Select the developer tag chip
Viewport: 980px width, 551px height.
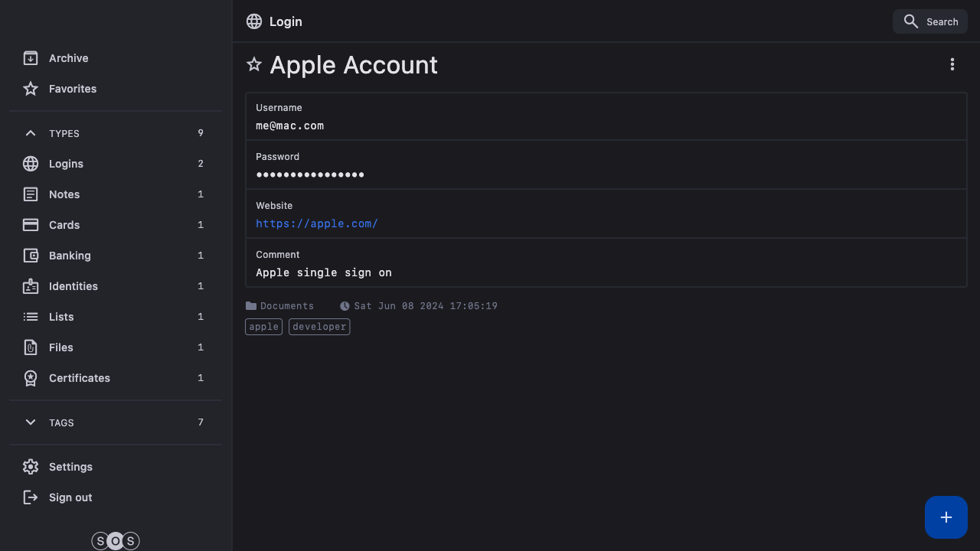(319, 327)
